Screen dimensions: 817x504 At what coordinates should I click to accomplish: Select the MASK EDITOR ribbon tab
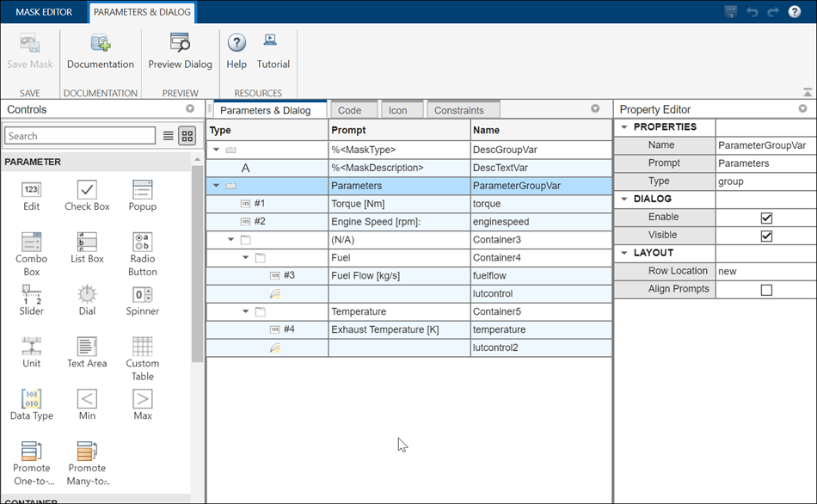44,12
